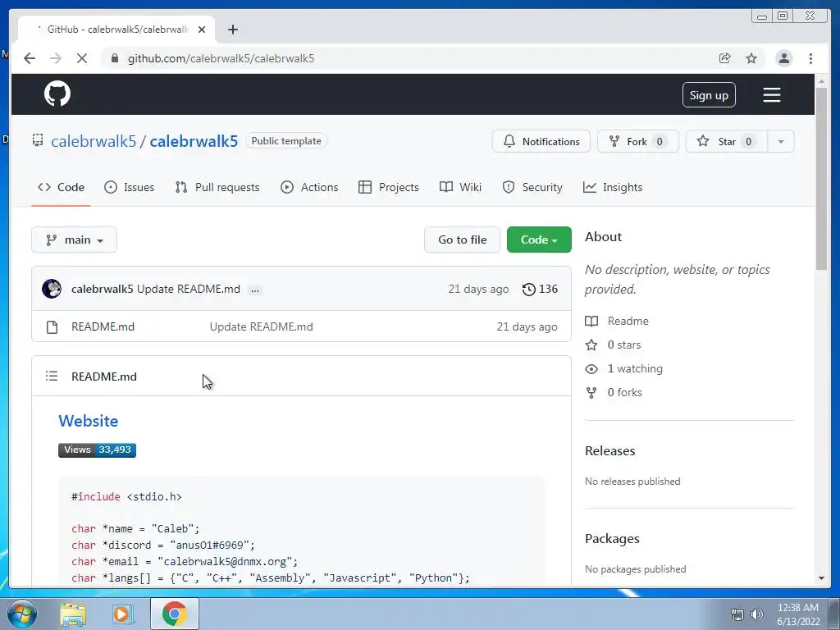Image resolution: width=840 pixels, height=630 pixels.
Task: Click Chrome icon in taskbar
Action: click(x=175, y=614)
